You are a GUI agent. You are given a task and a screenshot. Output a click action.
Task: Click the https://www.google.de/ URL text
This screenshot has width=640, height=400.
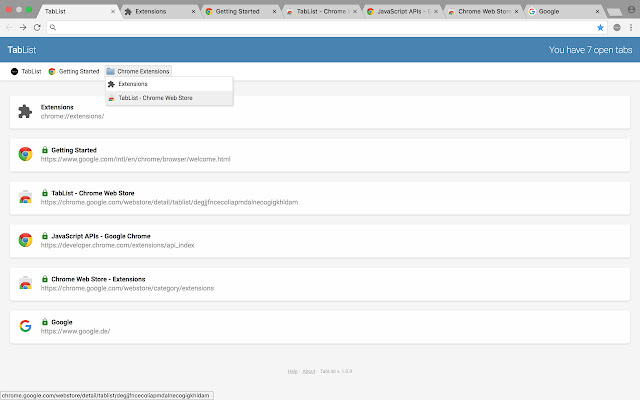pos(76,331)
